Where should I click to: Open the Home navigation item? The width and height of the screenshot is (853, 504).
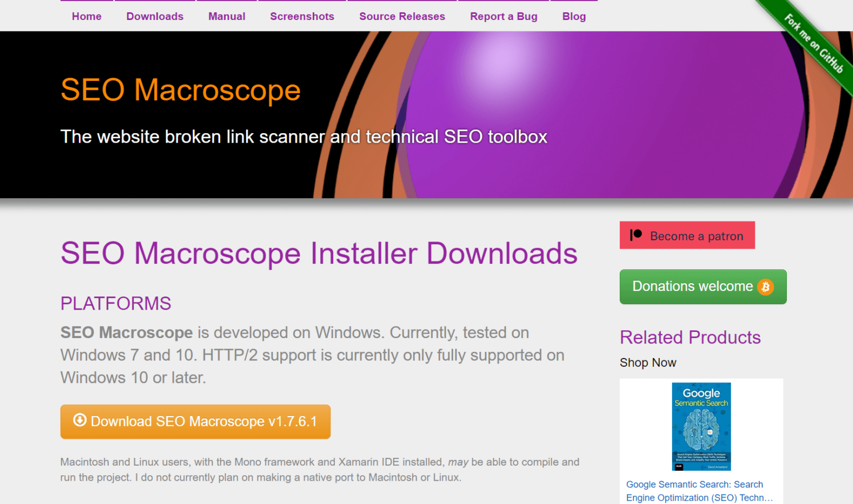click(87, 16)
